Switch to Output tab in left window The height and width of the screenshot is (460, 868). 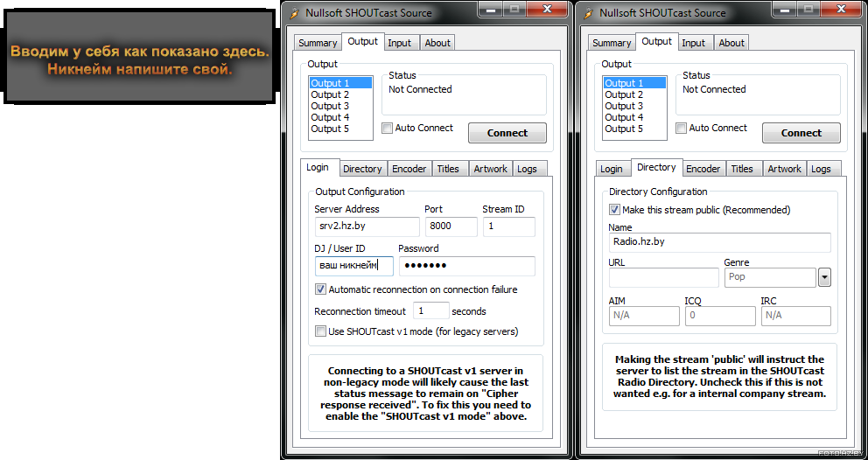pos(362,41)
